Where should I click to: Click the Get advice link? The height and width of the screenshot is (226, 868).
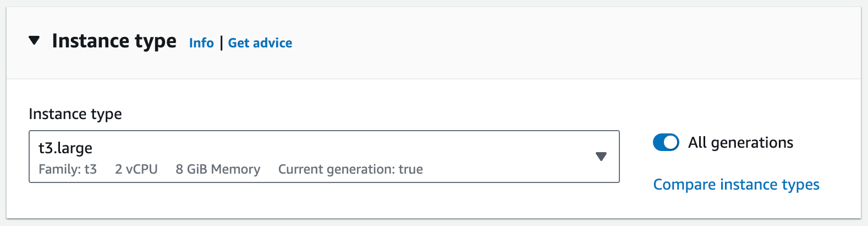(260, 43)
